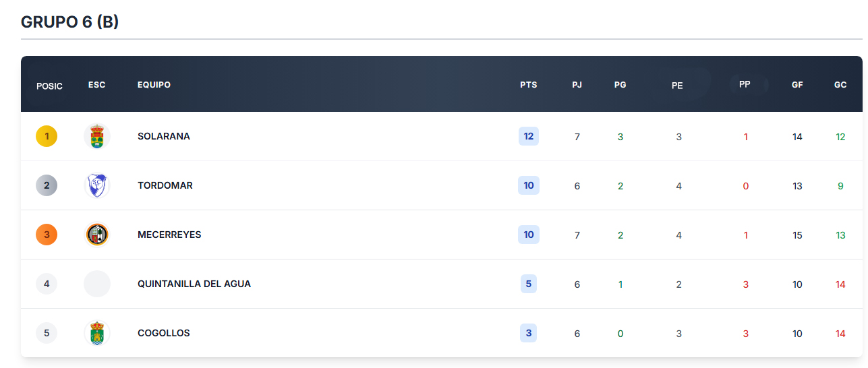This screenshot has width=868, height=368.
Task: Click Cogollos's 3 points badge
Action: [529, 333]
